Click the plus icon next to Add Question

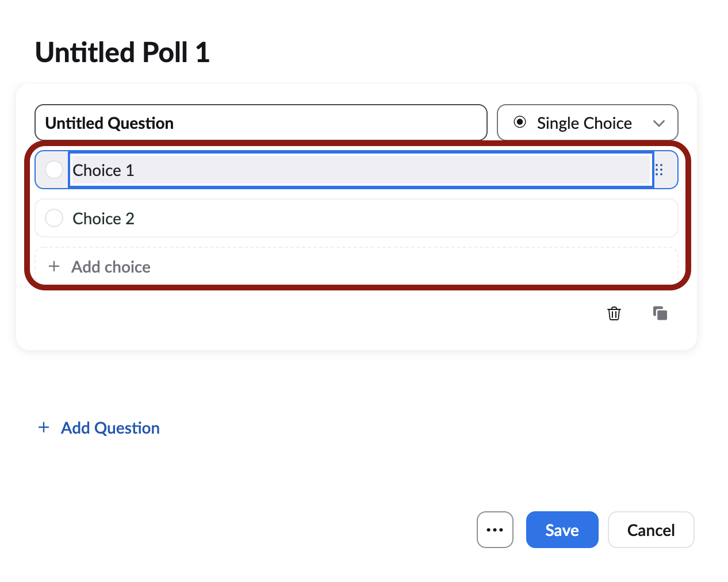pyautogui.click(x=44, y=427)
